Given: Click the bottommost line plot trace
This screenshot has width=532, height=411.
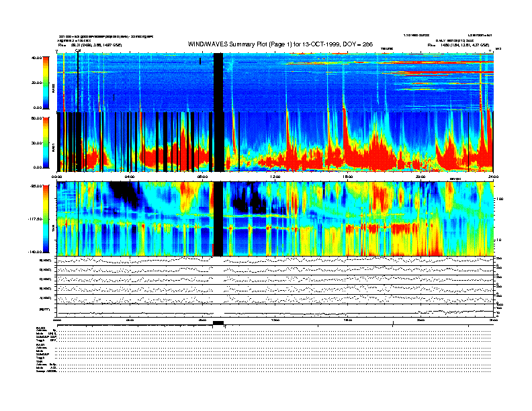Looking at the screenshot, I should tap(275, 312).
